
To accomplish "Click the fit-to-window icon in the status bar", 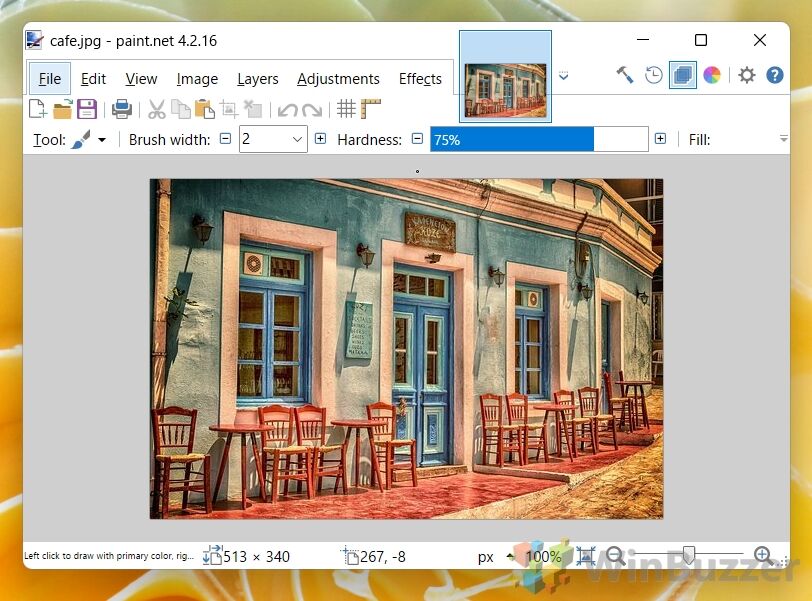I will tap(586, 556).
